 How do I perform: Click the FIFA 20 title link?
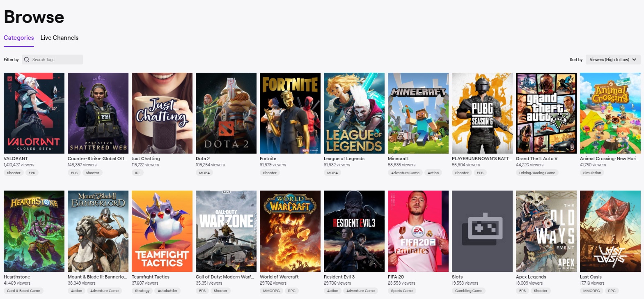396,277
